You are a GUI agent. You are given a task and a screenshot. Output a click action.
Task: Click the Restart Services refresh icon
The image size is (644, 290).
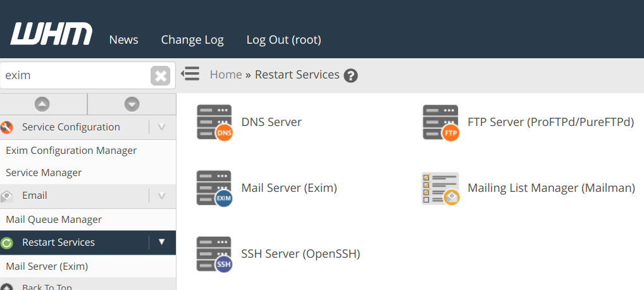tap(7, 243)
